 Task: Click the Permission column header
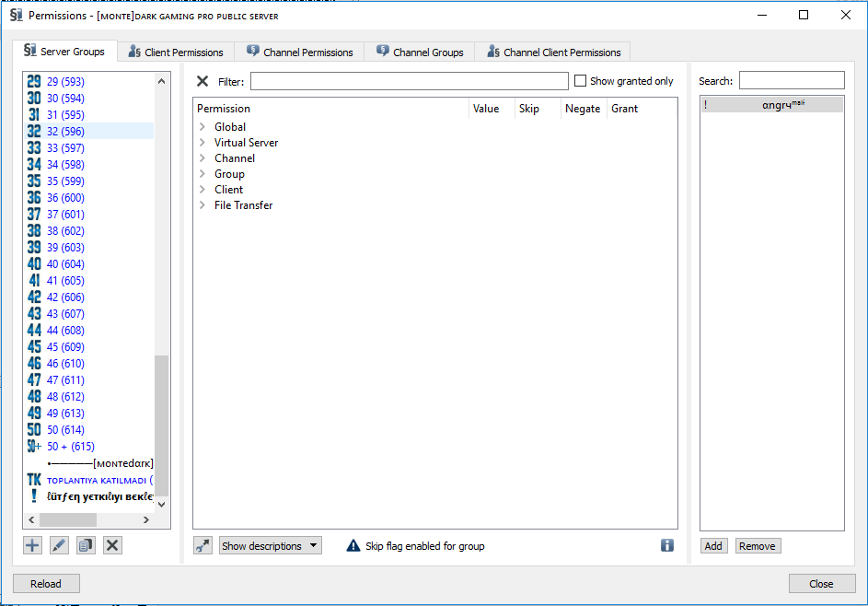(x=331, y=109)
